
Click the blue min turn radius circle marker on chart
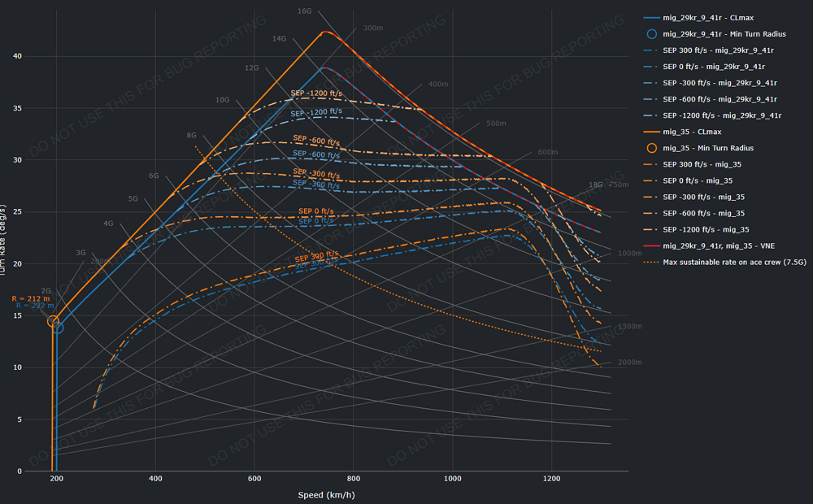click(58, 328)
